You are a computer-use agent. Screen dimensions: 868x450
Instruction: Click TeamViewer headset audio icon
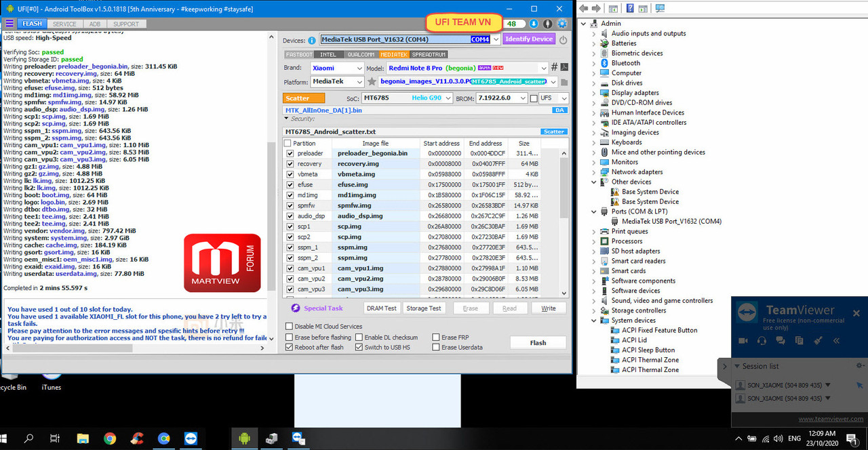762,340
